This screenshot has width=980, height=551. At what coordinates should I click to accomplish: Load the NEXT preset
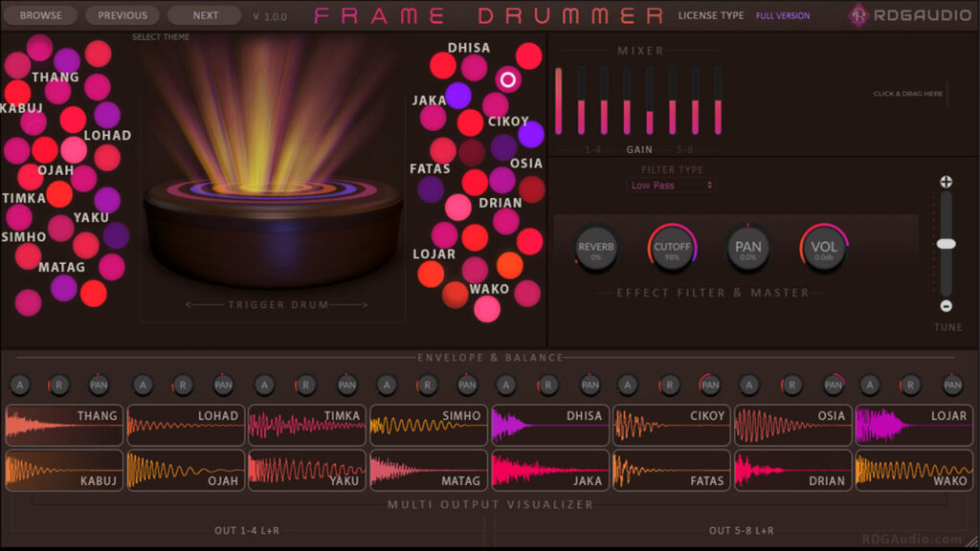pyautogui.click(x=205, y=15)
